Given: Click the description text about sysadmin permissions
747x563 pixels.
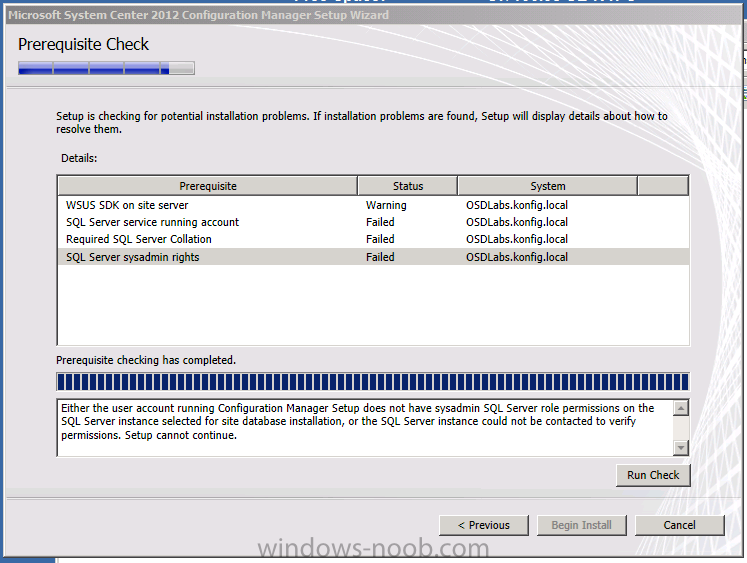Looking at the screenshot, I should click(x=357, y=422).
